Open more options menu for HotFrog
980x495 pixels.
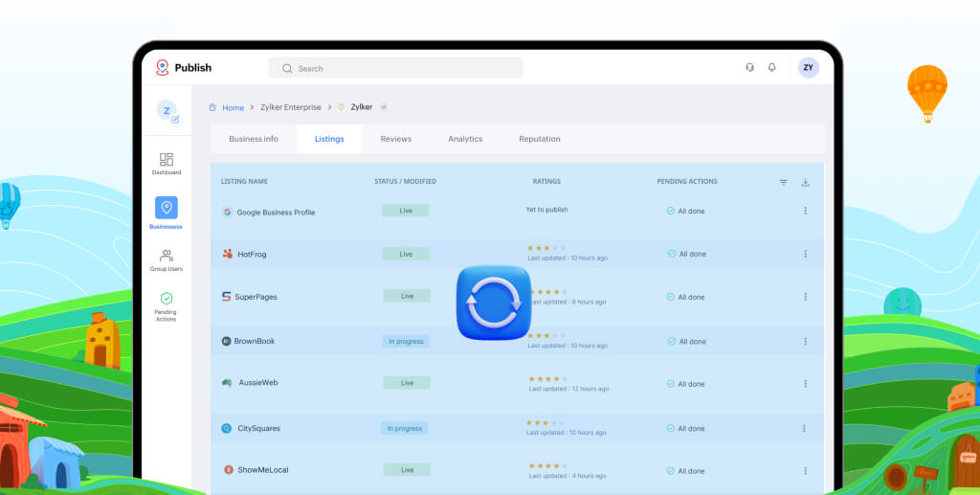click(805, 254)
